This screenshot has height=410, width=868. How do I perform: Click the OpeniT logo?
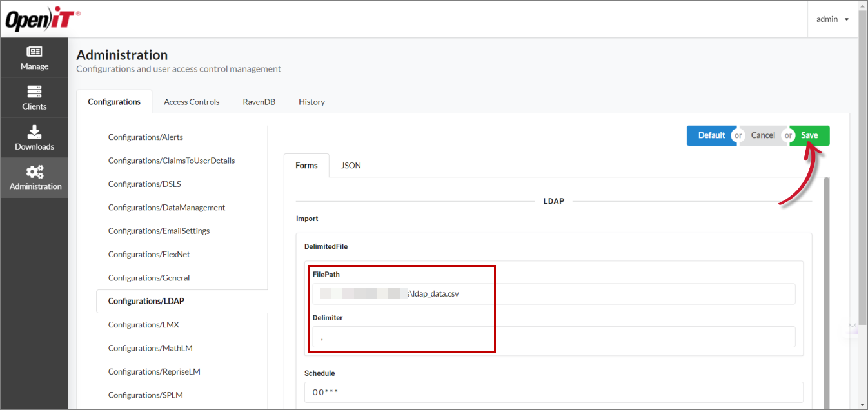(41, 19)
